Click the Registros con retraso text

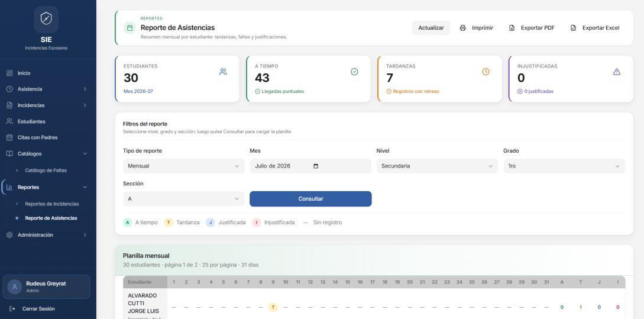tap(416, 91)
